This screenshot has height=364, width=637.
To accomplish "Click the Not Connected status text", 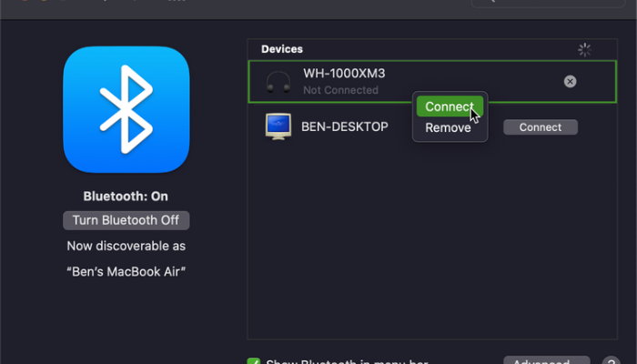I will (340, 91).
